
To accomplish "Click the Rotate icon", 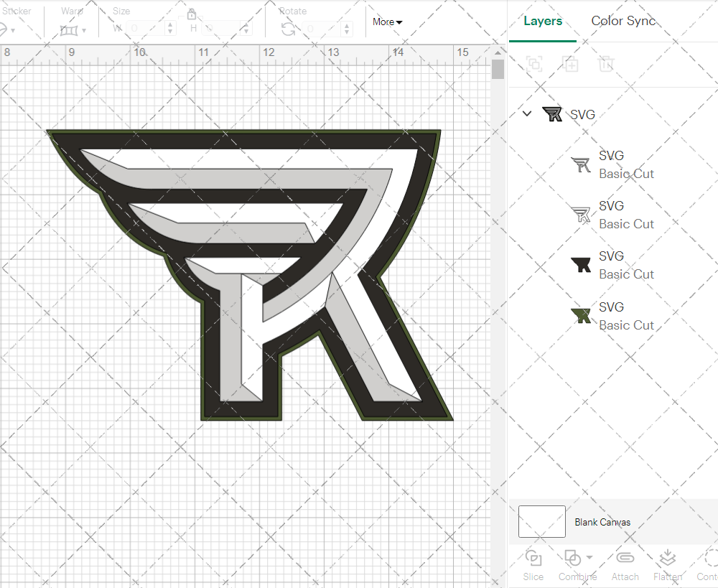I will pyautogui.click(x=288, y=29).
